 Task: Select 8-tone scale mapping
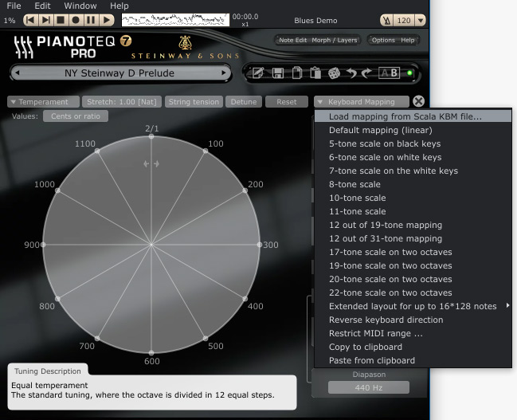(x=413, y=184)
